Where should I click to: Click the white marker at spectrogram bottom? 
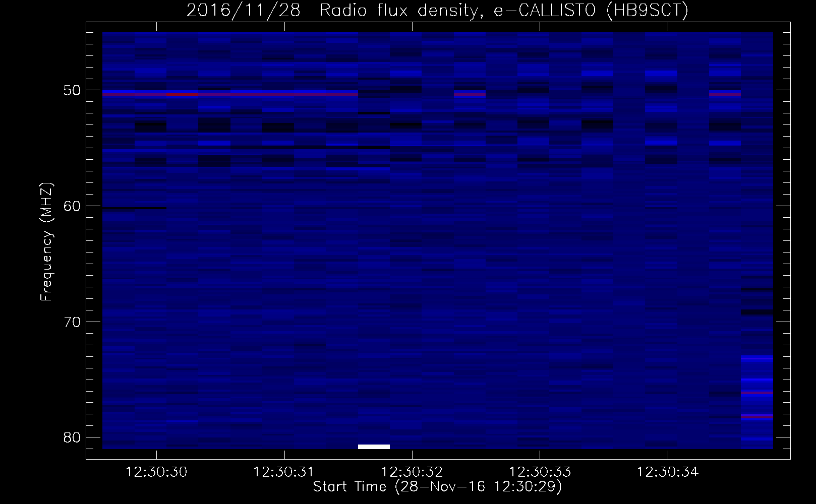[374, 447]
